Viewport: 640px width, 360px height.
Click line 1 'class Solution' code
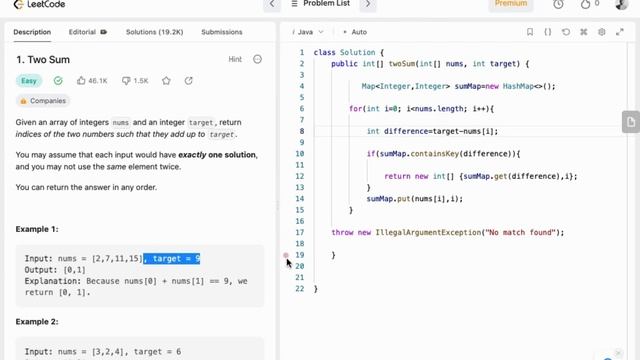pos(349,53)
